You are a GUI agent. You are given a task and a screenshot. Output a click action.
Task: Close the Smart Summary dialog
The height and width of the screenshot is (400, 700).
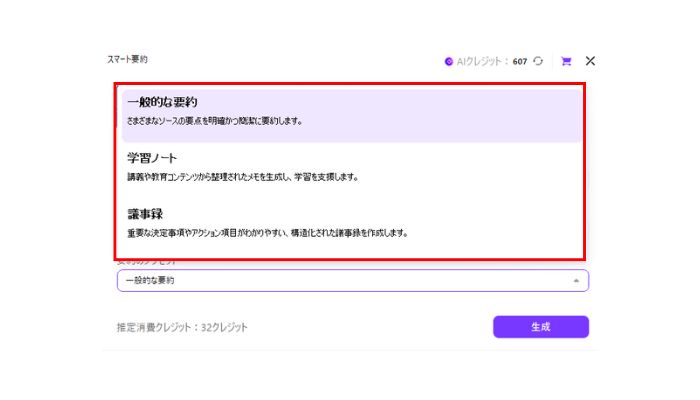pos(590,61)
